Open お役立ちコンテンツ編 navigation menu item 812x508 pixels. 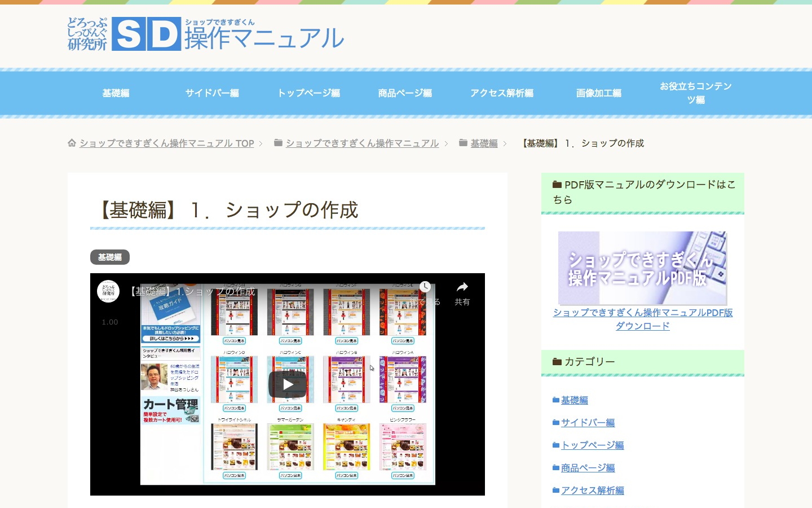click(696, 93)
